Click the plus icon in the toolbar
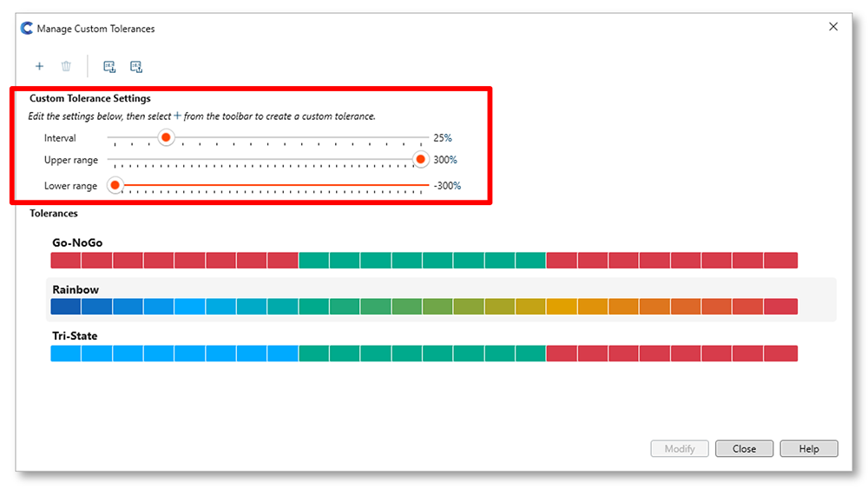This screenshot has height=490, width=868. coord(39,66)
